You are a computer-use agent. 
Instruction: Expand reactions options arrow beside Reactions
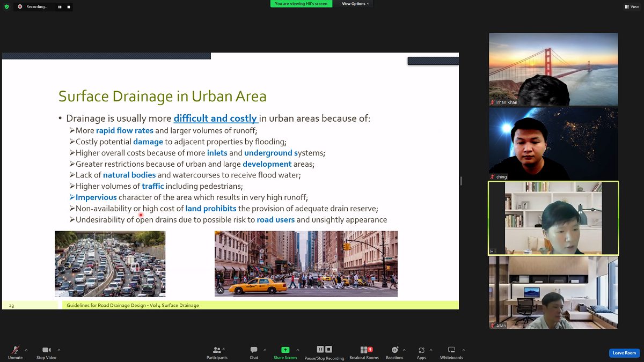pos(404,350)
